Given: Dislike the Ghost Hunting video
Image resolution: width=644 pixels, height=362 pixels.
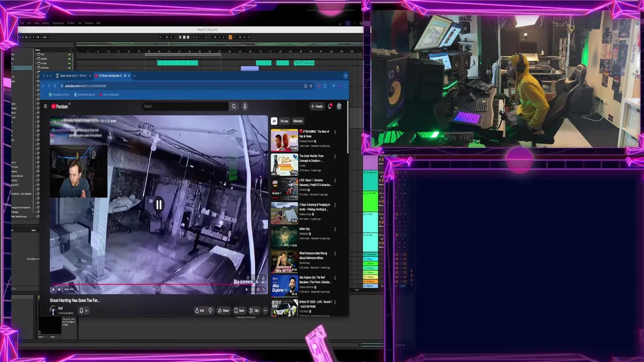Looking at the screenshot, I should [x=210, y=310].
